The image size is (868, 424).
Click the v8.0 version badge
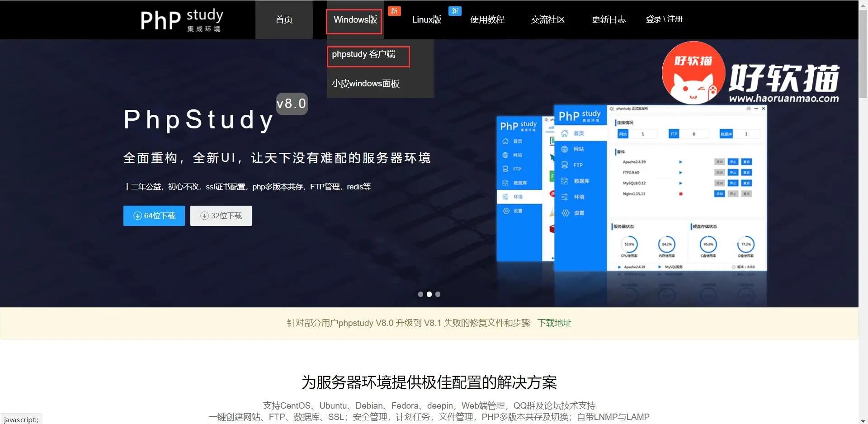(x=292, y=104)
